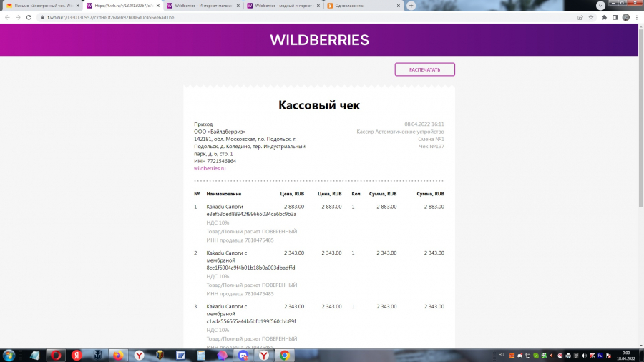Go back to the previous page

(x=7, y=18)
